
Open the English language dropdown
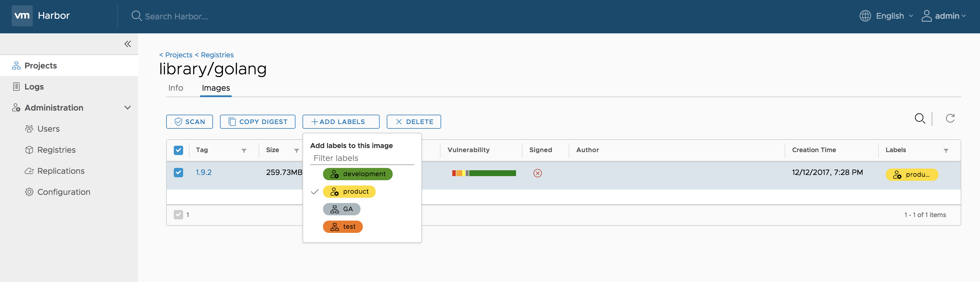point(894,16)
